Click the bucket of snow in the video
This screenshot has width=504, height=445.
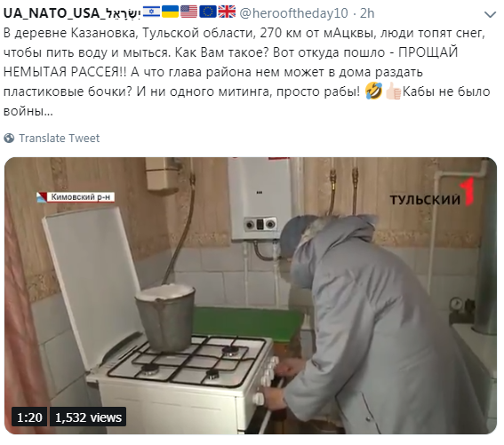pos(165,317)
